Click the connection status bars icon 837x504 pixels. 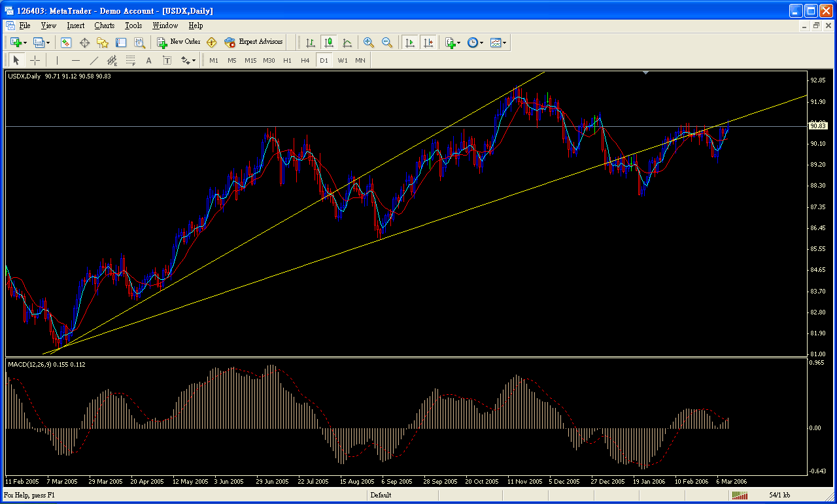(x=740, y=496)
